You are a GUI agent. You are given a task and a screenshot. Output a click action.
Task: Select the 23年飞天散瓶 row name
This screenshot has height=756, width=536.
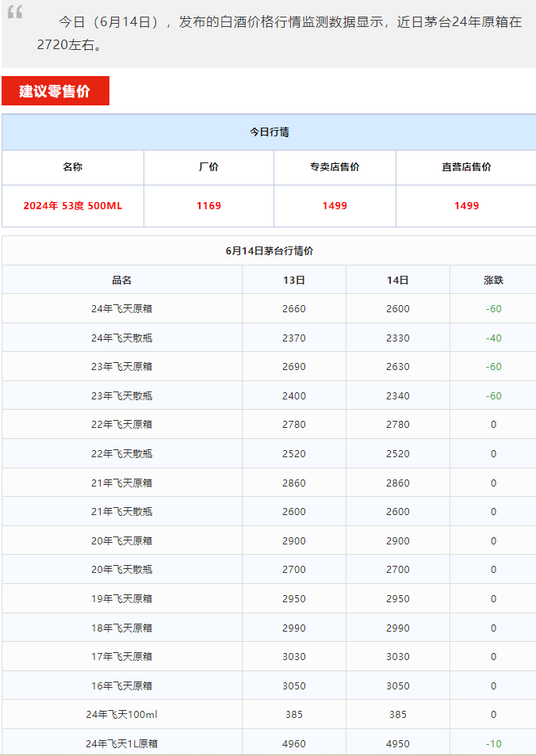tap(121, 396)
